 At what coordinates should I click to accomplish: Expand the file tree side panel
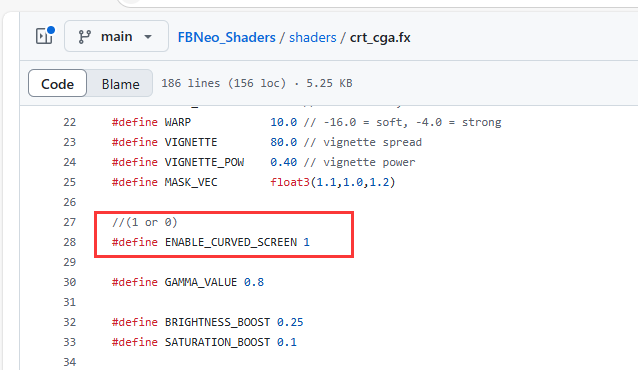tap(44, 36)
